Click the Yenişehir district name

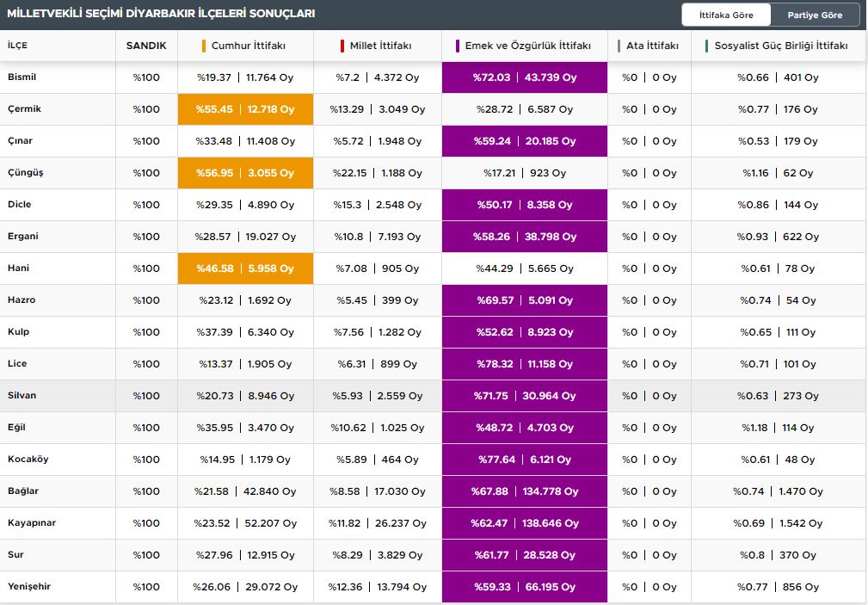[x=29, y=587]
